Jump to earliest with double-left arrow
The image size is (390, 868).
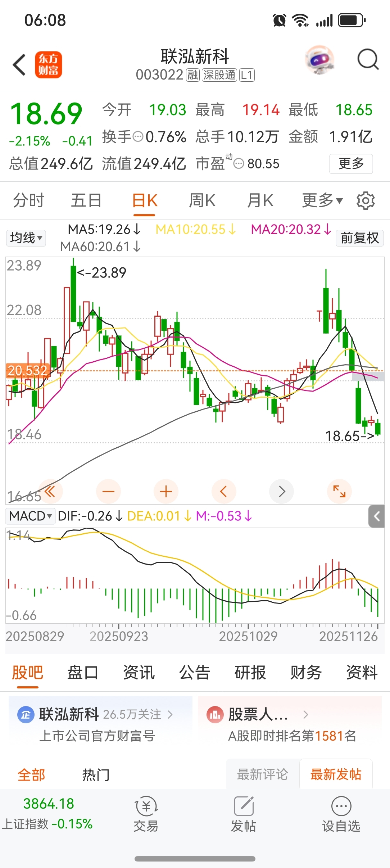click(50, 491)
